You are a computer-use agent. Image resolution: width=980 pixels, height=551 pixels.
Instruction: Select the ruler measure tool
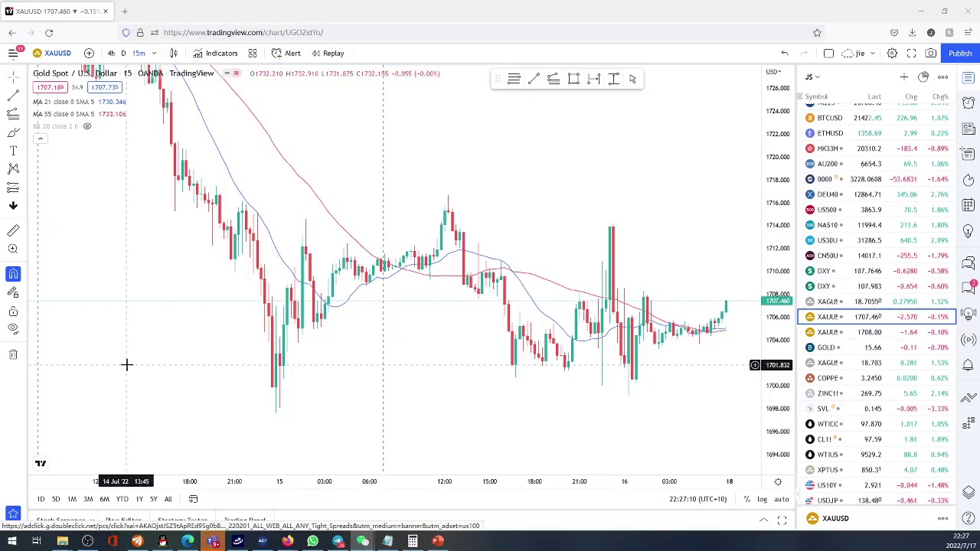[13, 230]
